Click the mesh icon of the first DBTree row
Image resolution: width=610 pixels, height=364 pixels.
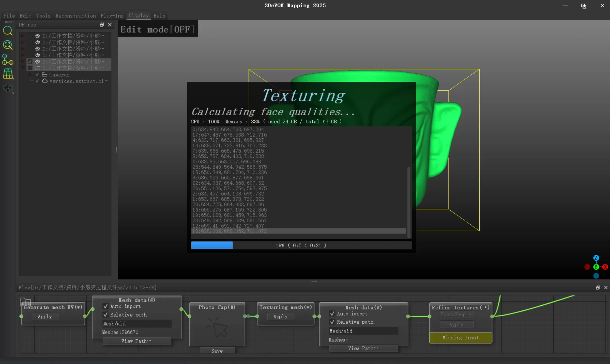(x=38, y=36)
